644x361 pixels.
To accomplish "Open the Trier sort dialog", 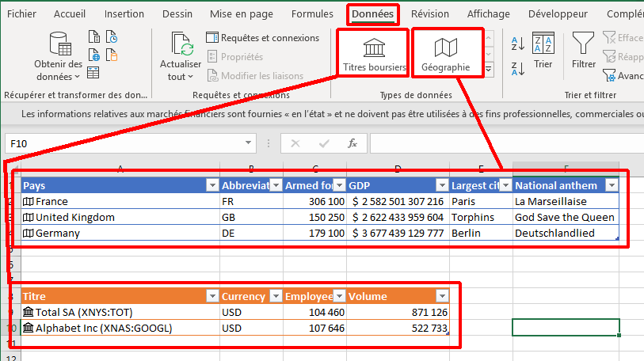I will [543, 51].
